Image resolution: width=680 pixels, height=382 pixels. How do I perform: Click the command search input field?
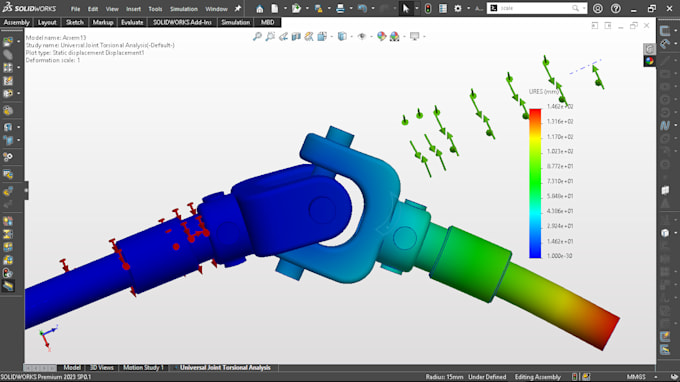(536, 8)
